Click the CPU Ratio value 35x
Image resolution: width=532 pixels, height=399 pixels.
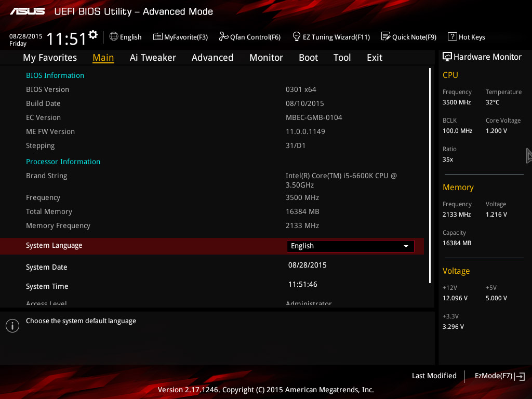pos(448,159)
